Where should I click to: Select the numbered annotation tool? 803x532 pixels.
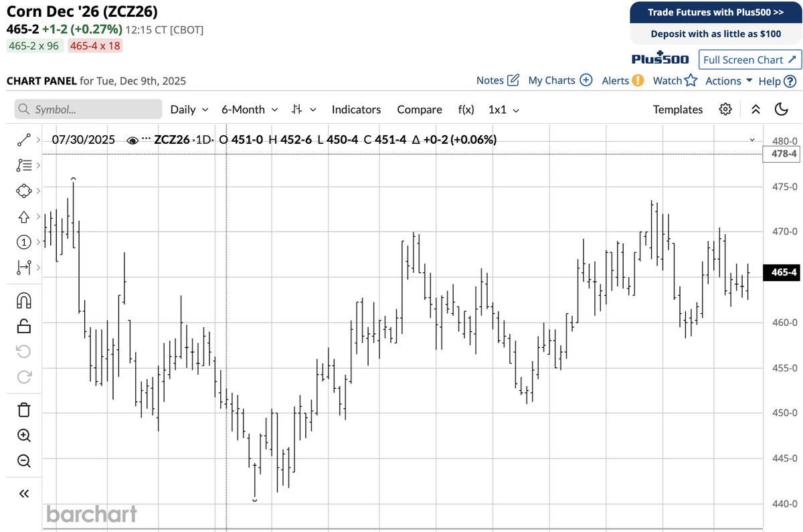(x=24, y=242)
